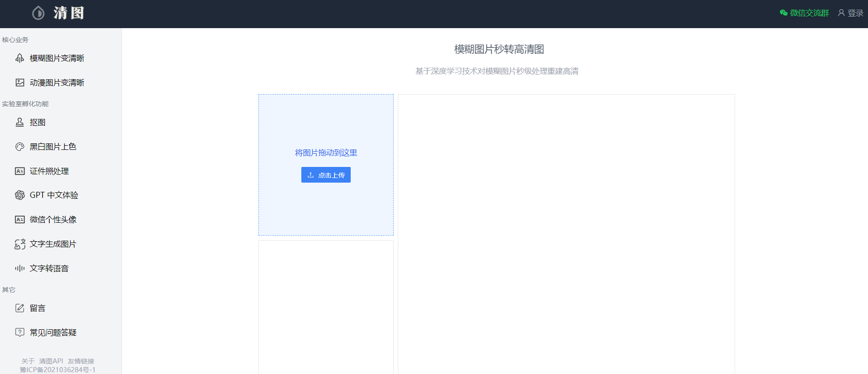Open 文字生成图片 menu item
868x374 pixels.
pyautogui.click(x=53, y=244)
